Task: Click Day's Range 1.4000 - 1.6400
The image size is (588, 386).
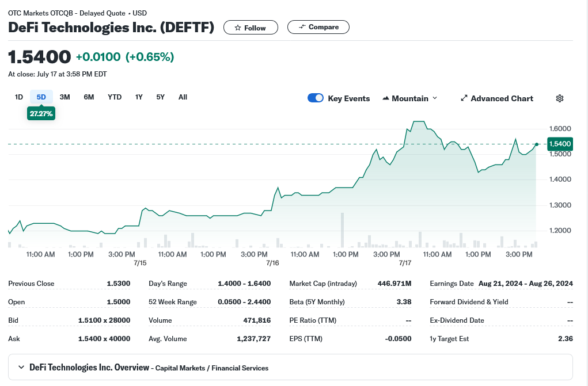Action: click(244, 284)
